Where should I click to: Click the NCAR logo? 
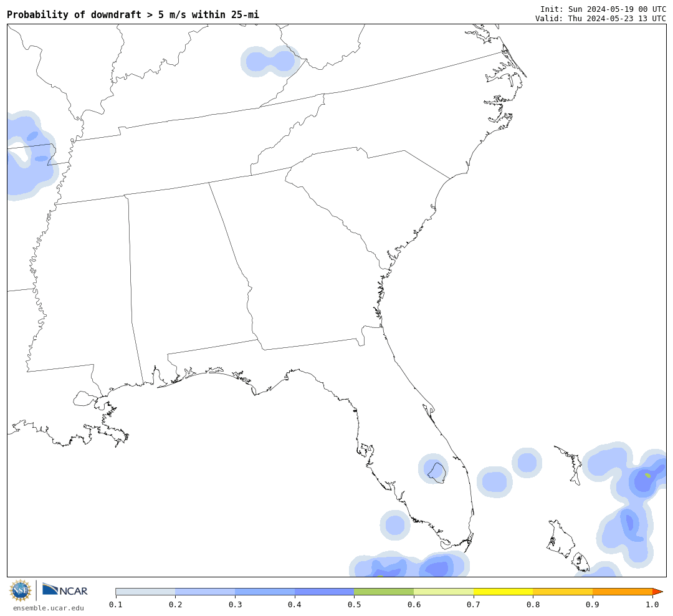[65, 590]
